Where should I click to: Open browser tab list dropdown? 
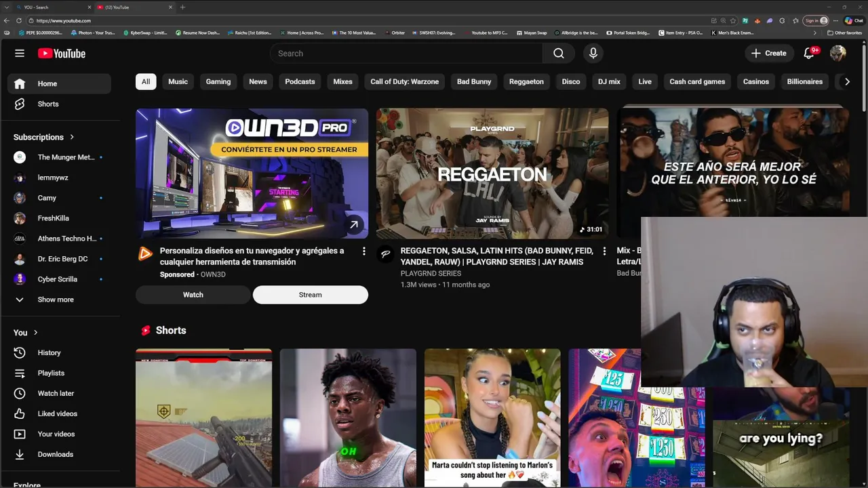(6, 7)
